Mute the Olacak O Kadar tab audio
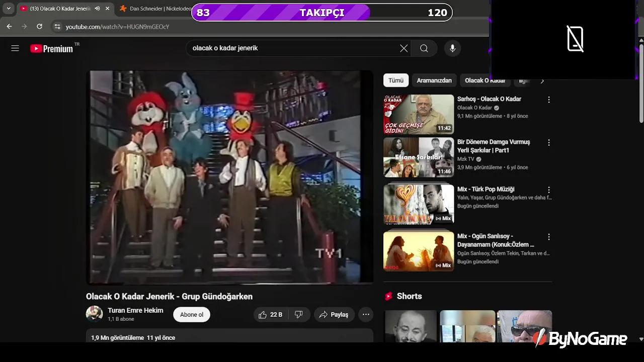Viewport: 644px width, 362px height. [x=97, y=9]
